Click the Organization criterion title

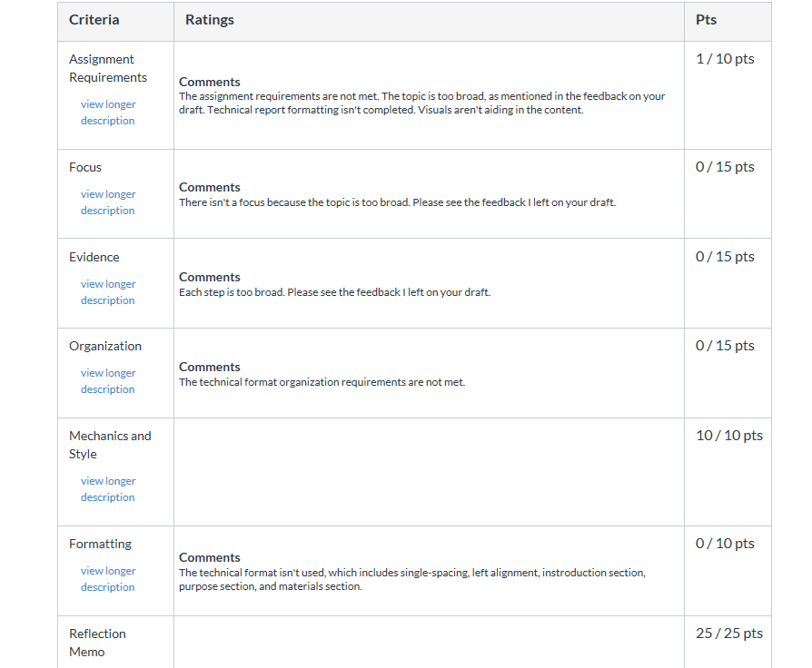pos(105,346)
